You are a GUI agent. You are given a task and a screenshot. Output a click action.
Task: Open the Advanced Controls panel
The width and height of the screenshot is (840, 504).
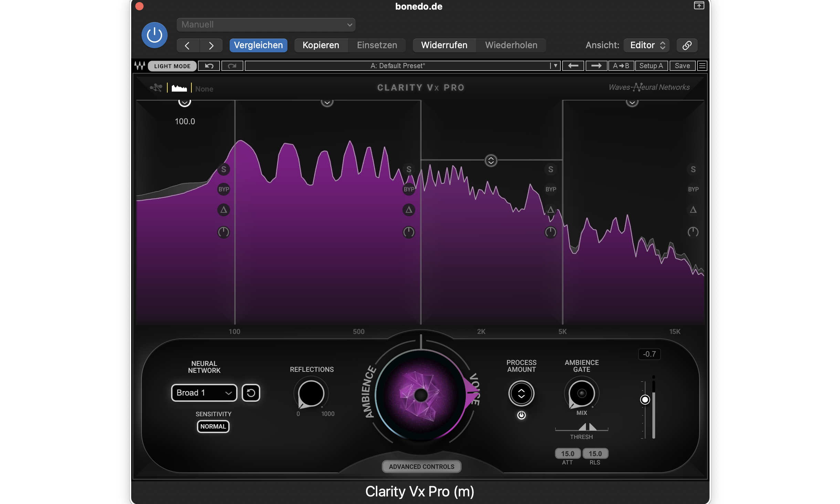click(421, 466)
